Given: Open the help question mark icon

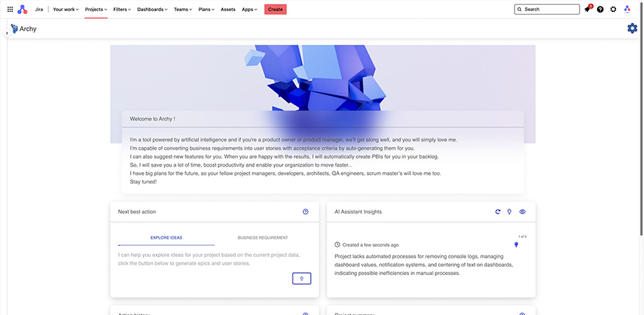Looking at the screenshot, I should 601,9.
